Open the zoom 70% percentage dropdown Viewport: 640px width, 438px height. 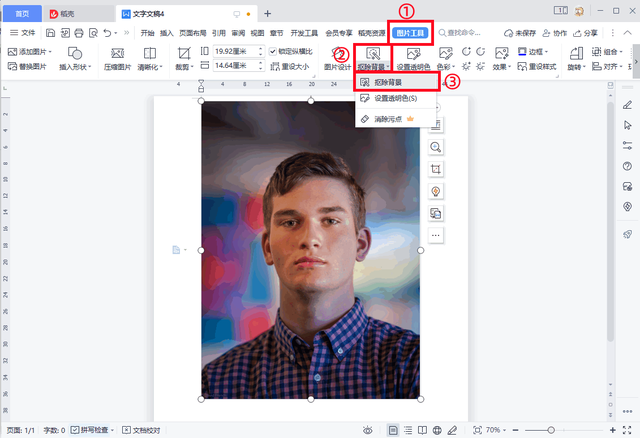[x=496, y=430]
